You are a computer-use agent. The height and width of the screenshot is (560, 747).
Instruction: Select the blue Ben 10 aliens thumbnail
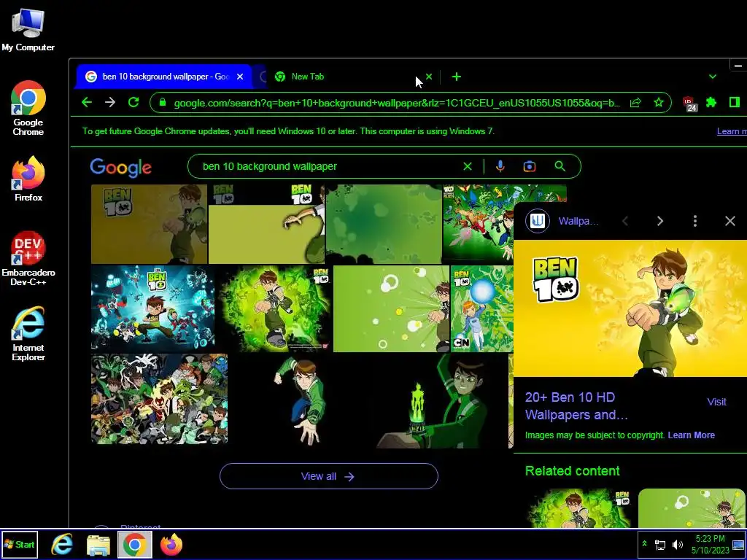[153, 308]
